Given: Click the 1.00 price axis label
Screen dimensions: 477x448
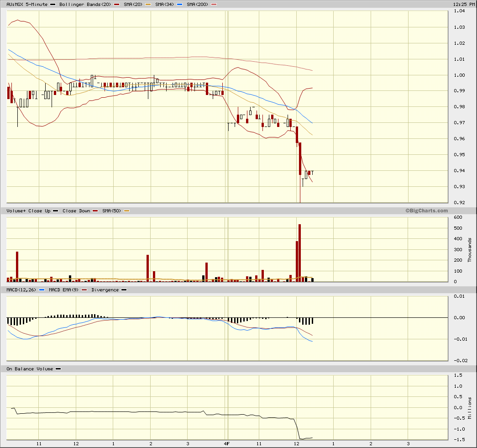Looking at the screenshot, I should pyautogui.click(x=459, y=75).
